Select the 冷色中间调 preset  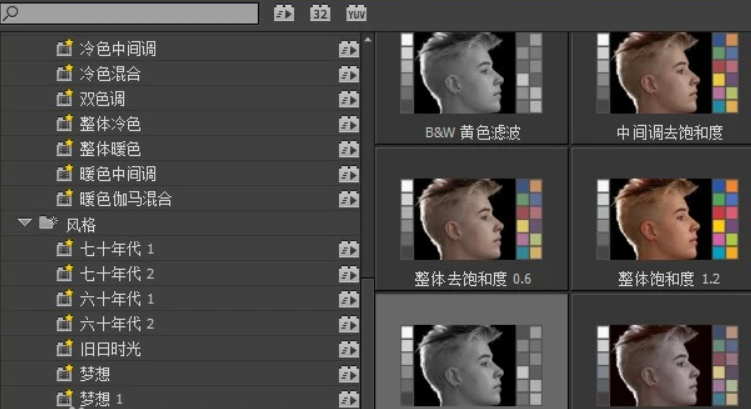pos(117,48)
